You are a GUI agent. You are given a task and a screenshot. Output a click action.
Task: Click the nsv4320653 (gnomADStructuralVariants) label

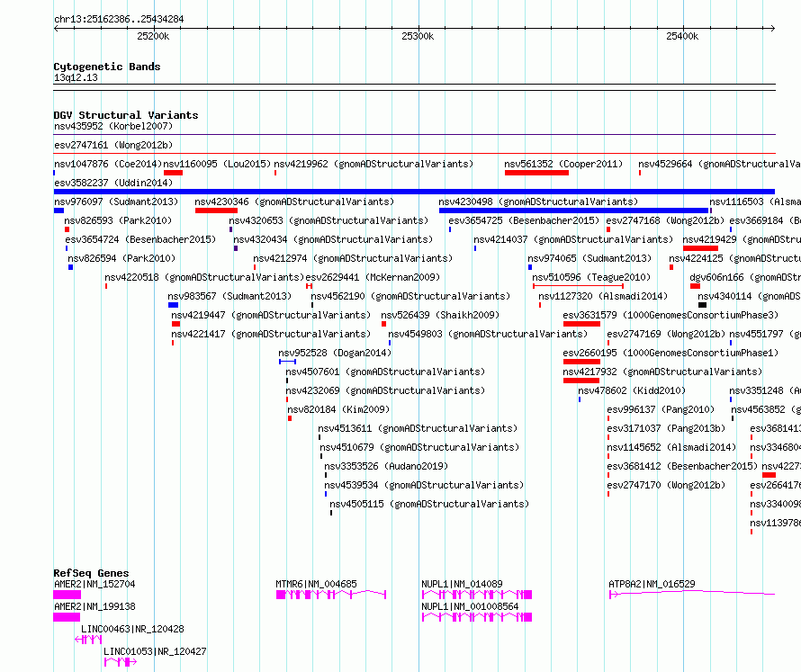(x=328, y=220)
